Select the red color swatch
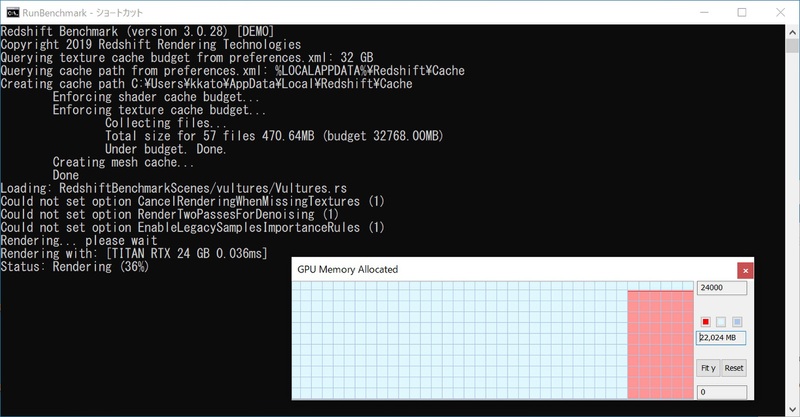The image size is (800, 417). 706,322
